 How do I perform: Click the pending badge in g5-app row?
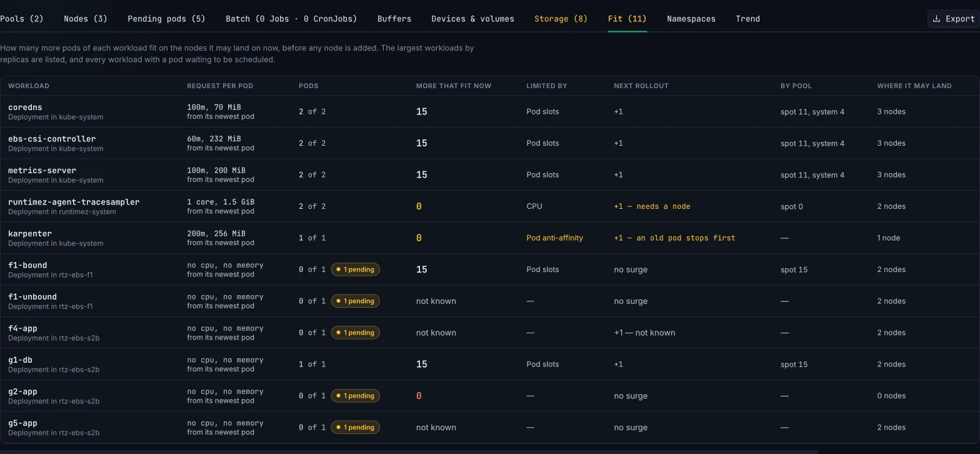click(x=355, y=427)
